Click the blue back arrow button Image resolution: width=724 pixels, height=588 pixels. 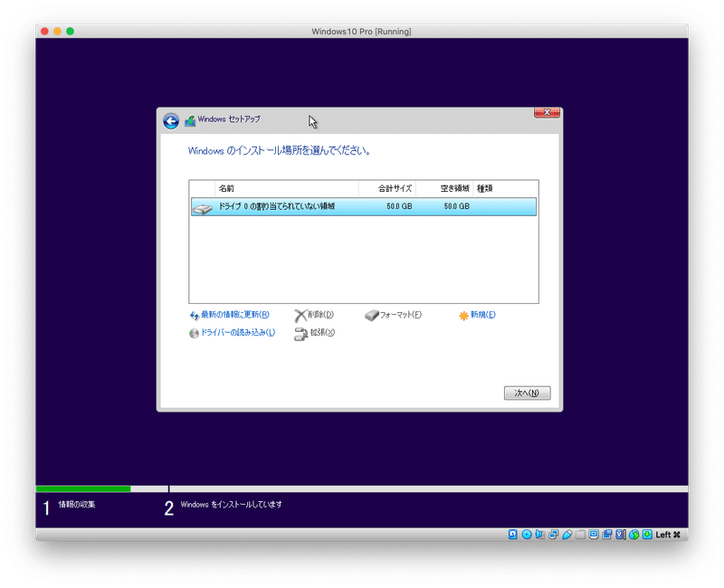[170, 119]
